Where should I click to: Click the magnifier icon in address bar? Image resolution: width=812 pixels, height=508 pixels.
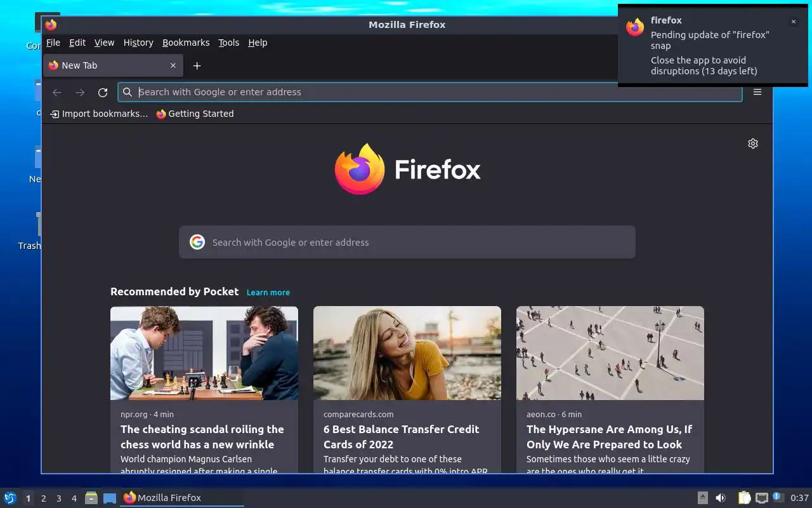(x=128, y=92)
